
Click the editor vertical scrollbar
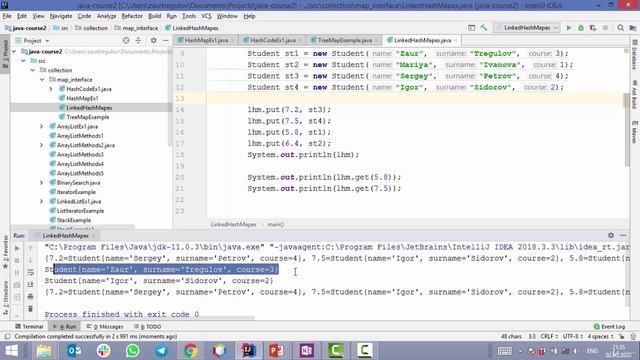627,129
